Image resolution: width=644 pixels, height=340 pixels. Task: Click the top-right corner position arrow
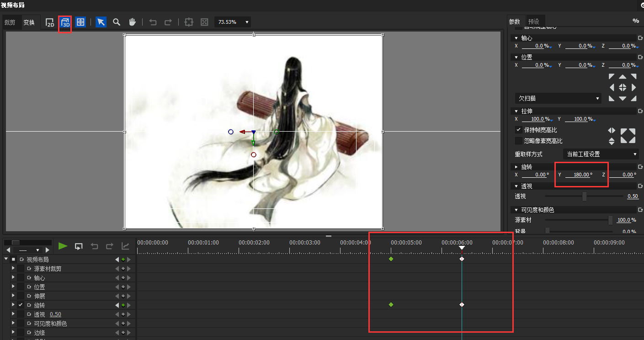(x=633, y=76)
